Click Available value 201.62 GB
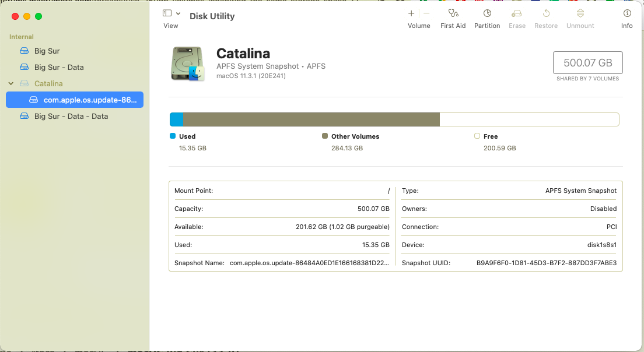Image resolution: width=644 pixels, height=352 pixels. [342, 227]
